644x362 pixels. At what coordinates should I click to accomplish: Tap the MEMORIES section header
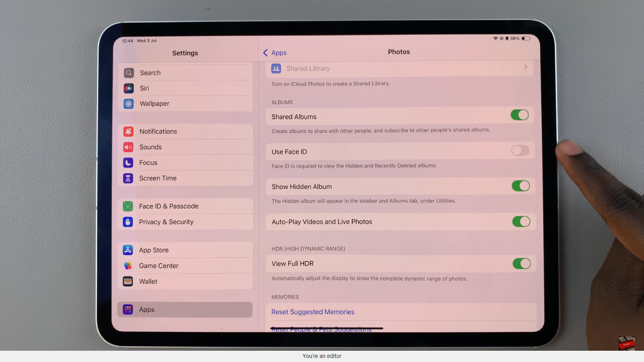(285, 297)
